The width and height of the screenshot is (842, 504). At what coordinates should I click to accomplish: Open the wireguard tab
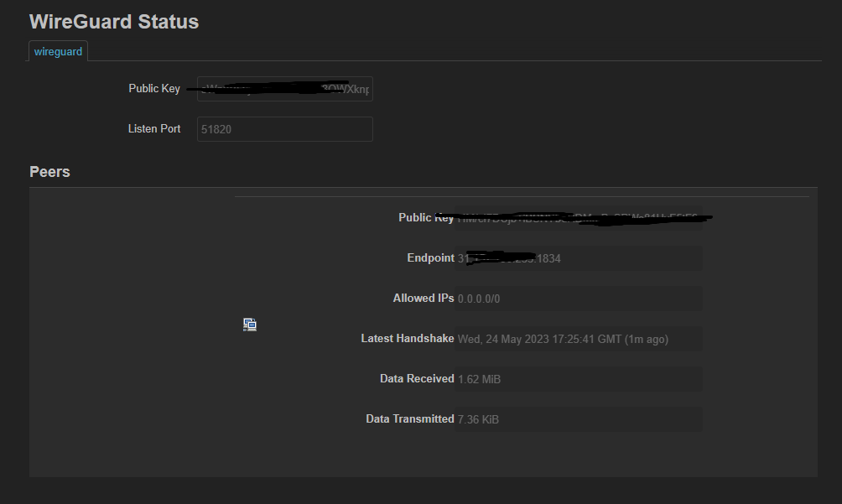click(x=58, y=51)
